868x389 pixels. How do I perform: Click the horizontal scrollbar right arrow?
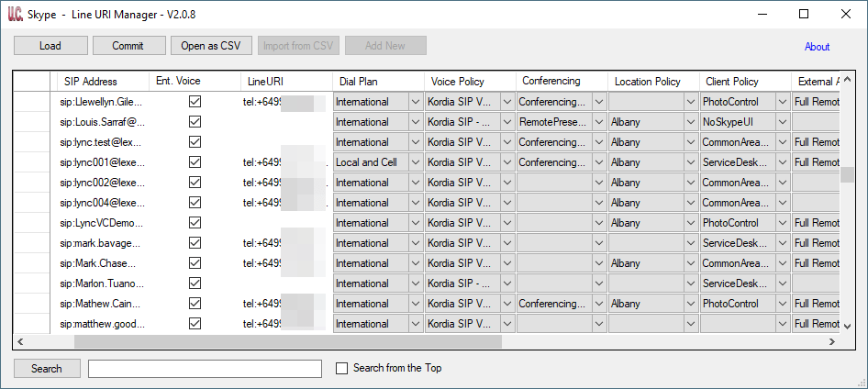click(x=832, y=342)
